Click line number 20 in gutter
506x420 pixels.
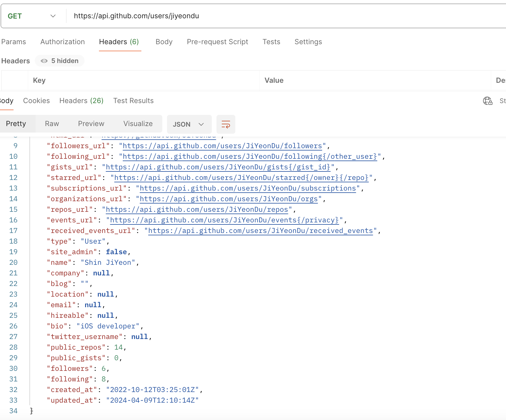pyautogui.click(x=13, y=262)
